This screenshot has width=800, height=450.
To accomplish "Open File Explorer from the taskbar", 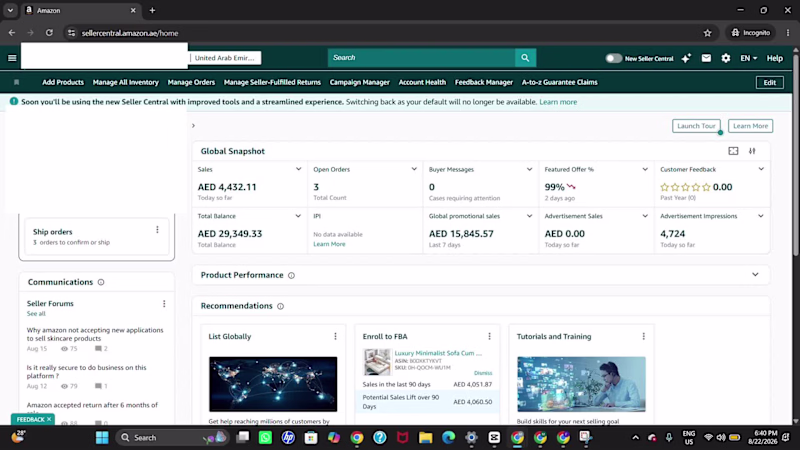I will (426, 437).
